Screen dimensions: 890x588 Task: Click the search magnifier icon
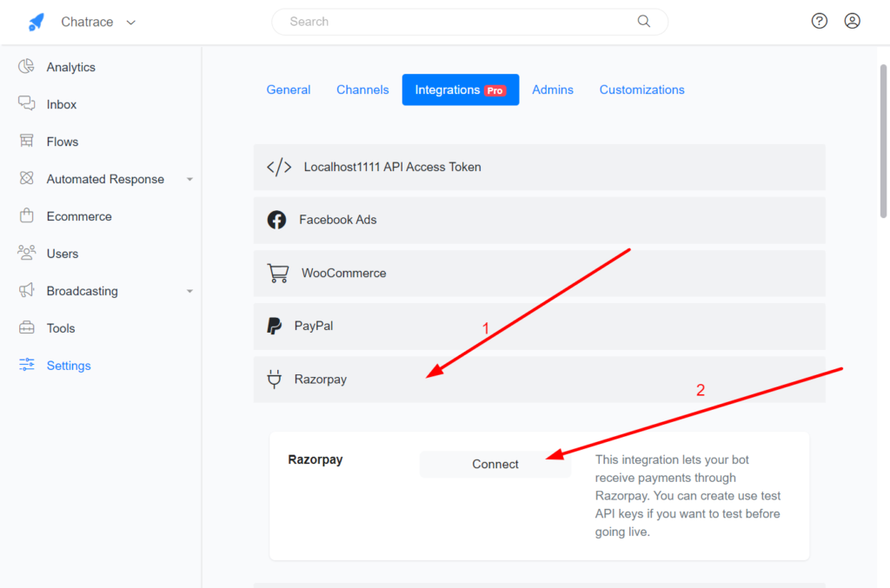[644, 22]
